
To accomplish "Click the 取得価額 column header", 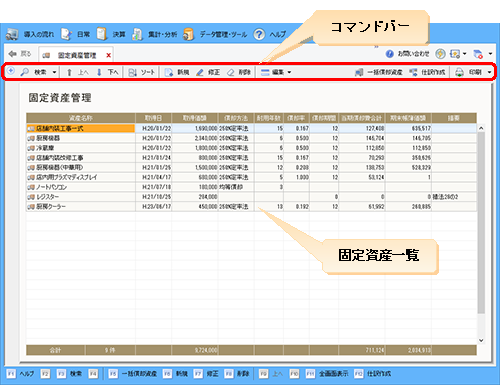I will (x=195, y=118).
